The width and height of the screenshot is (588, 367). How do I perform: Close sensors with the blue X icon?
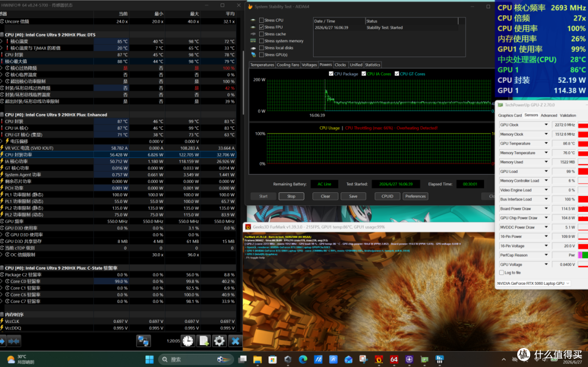click(235, 341)
